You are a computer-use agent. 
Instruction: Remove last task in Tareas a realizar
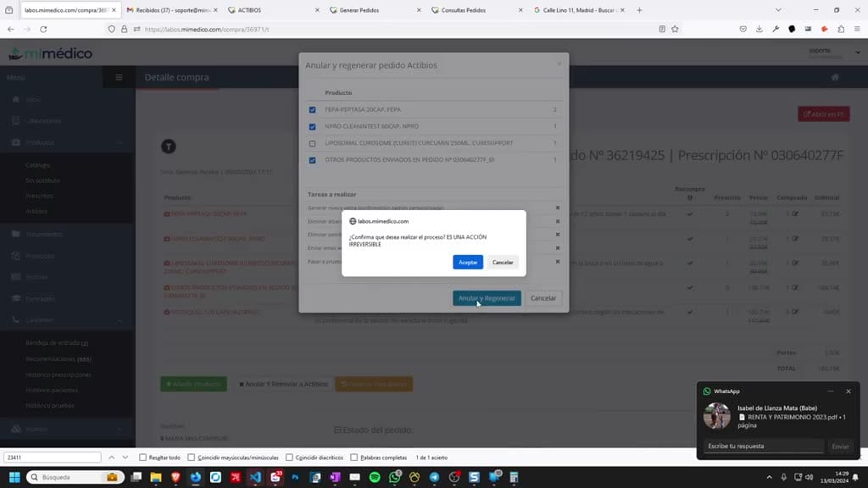pyautogui.click(x=558, y=262)
